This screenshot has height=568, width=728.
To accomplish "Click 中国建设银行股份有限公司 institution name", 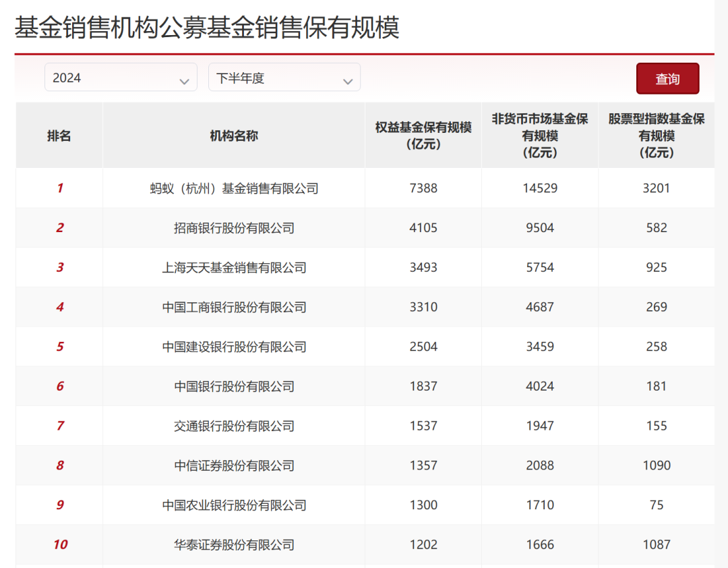I will (x=234, y=347).
